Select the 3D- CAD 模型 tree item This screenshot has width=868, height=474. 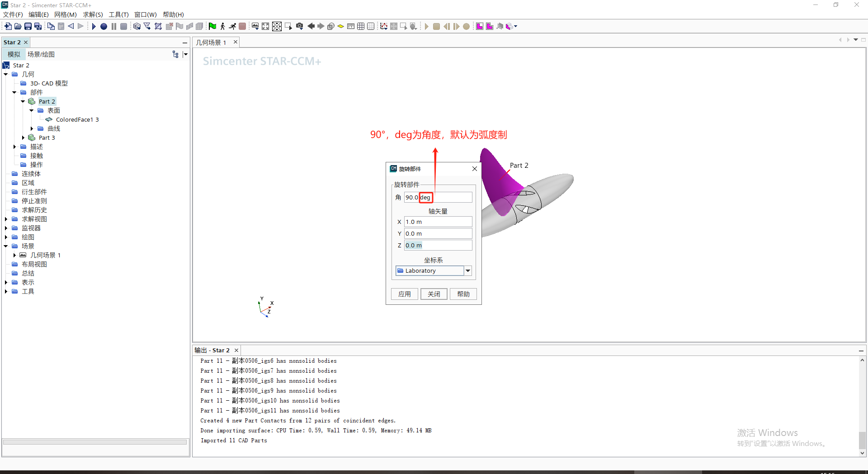click(49, 83)
